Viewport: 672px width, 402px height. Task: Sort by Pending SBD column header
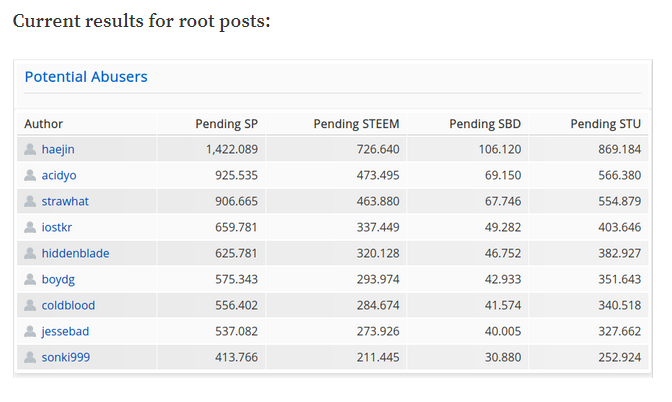pos(485,124)
